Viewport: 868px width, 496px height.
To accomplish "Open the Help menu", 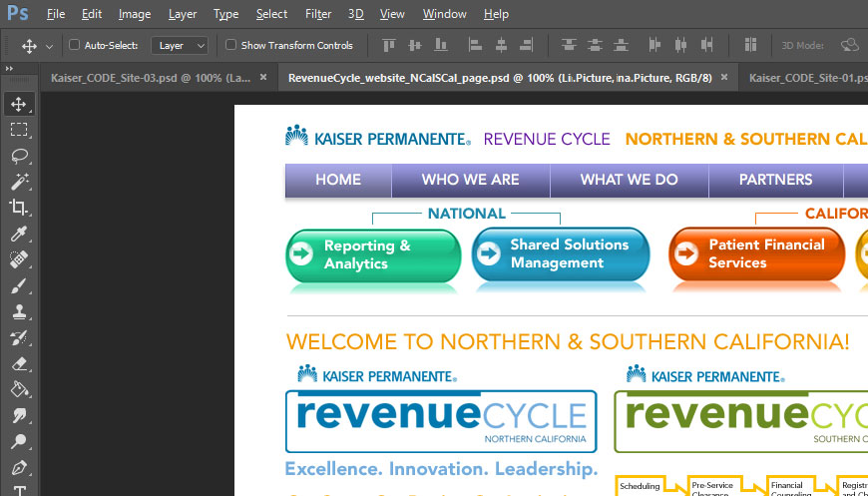I will [496, 14].
